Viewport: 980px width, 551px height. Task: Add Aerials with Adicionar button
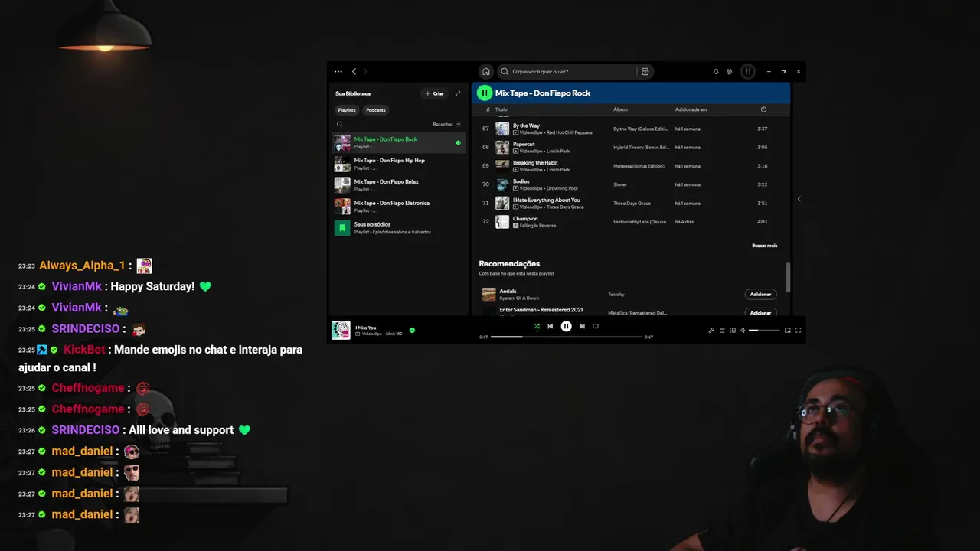[760, 295]
